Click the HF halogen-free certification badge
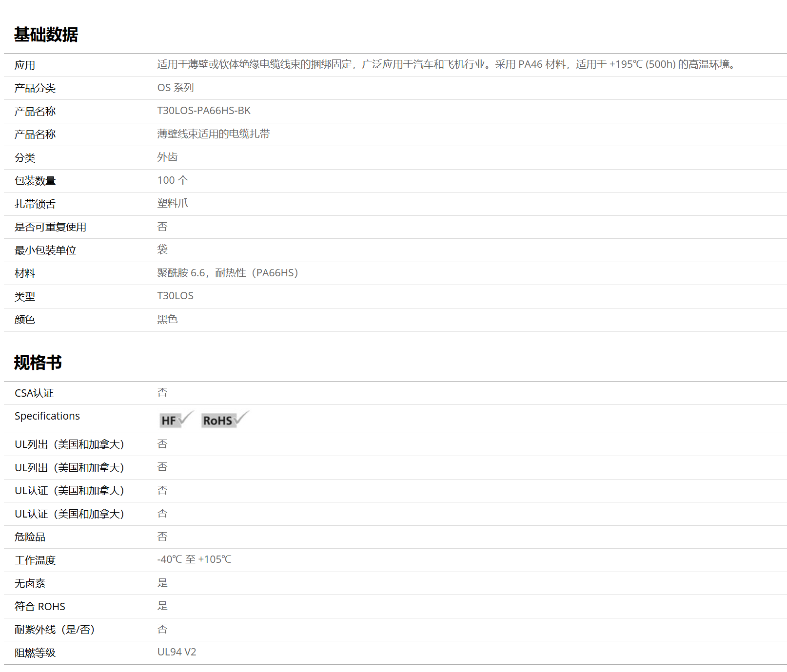This screenshot has width=787, height=672. (176, 420)
